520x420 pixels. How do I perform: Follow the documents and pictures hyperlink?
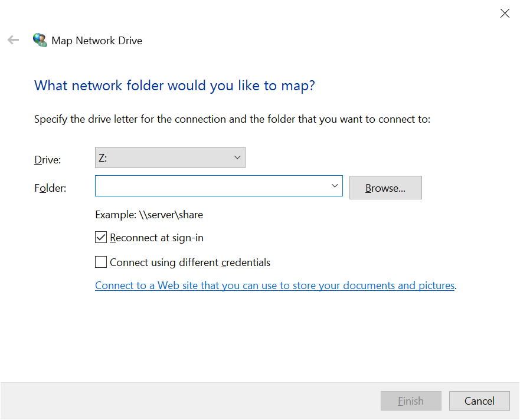pyautogui.click(x=274, y=285)
